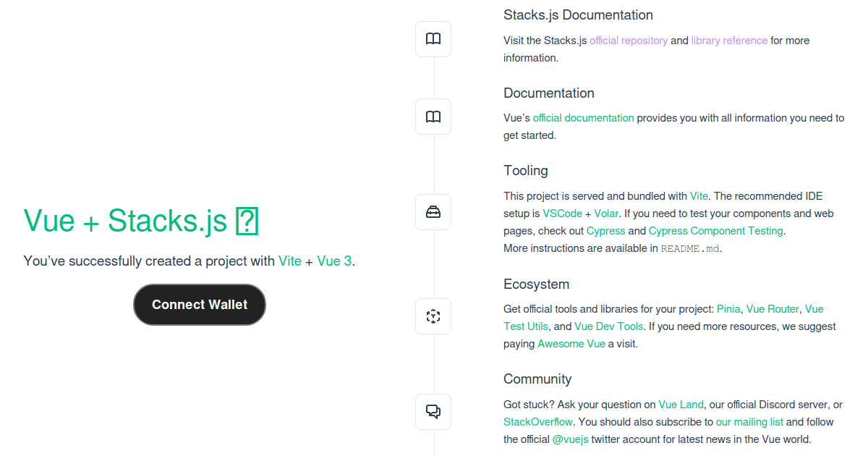Open the Community chat bubble icon
Viewport: 868px width, 456px height.
click(433, 411)
